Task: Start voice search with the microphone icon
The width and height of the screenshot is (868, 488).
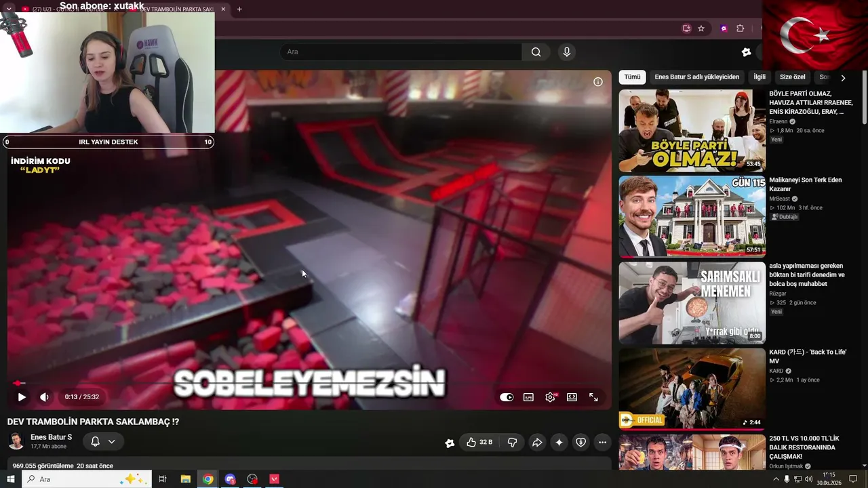Action: coord(567,52)
